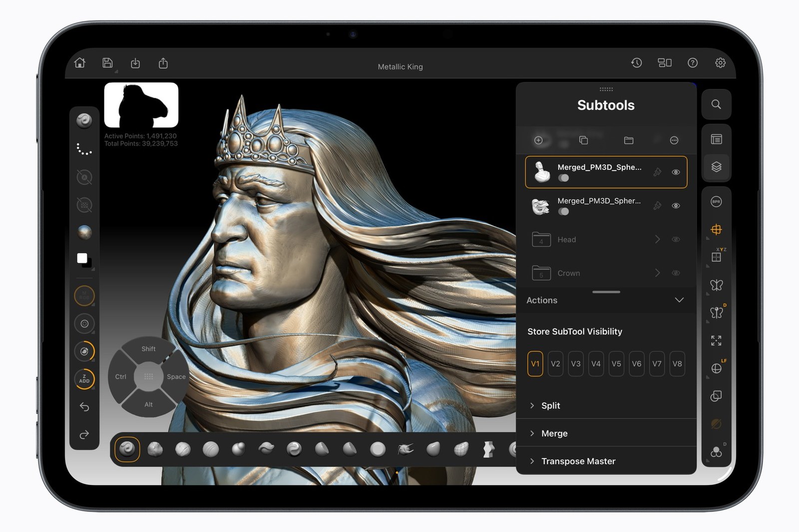
Task: Click the undo arrow in left toolbar
Action: pyautogui.click(x=84, y=407)
